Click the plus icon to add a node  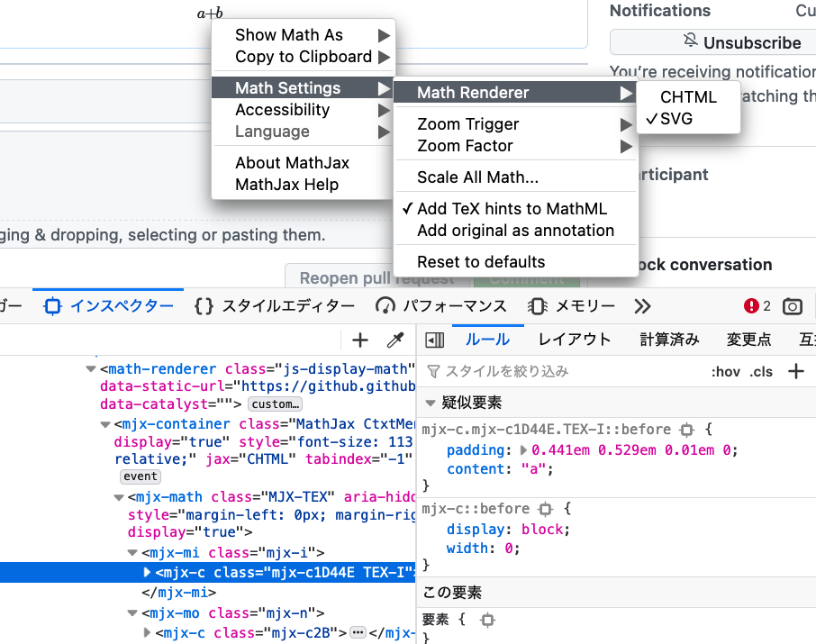360,340
